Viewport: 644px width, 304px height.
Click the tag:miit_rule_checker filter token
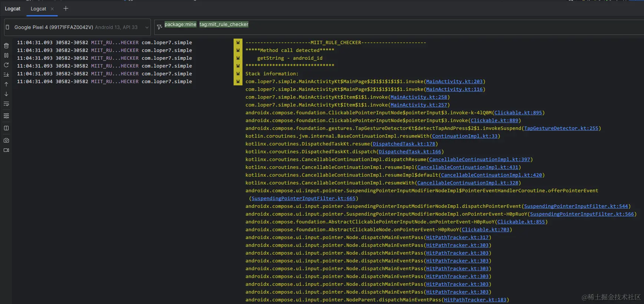pyautogui.click(x=224, y=24)
